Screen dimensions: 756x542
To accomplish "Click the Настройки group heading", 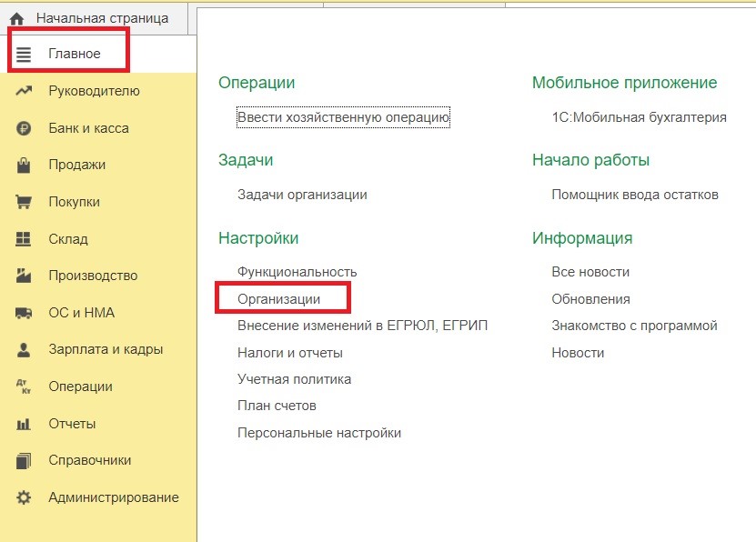I will click(x=258, y=238).
